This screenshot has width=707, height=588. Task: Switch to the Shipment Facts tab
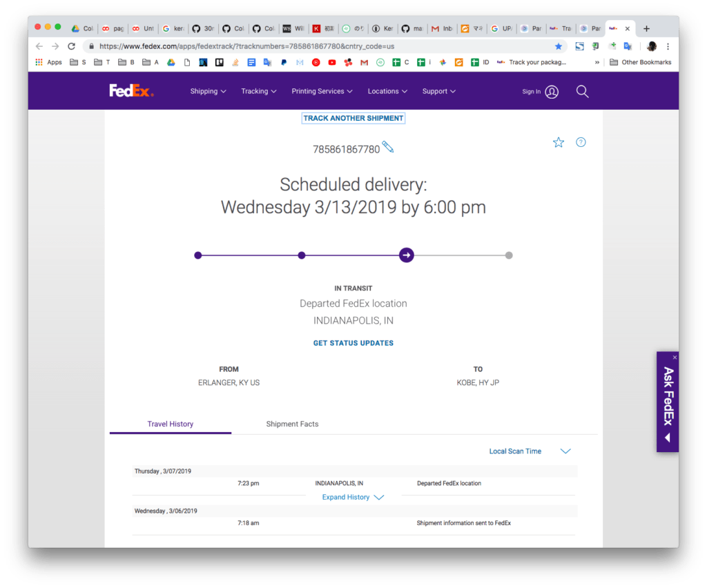(292, 424)
